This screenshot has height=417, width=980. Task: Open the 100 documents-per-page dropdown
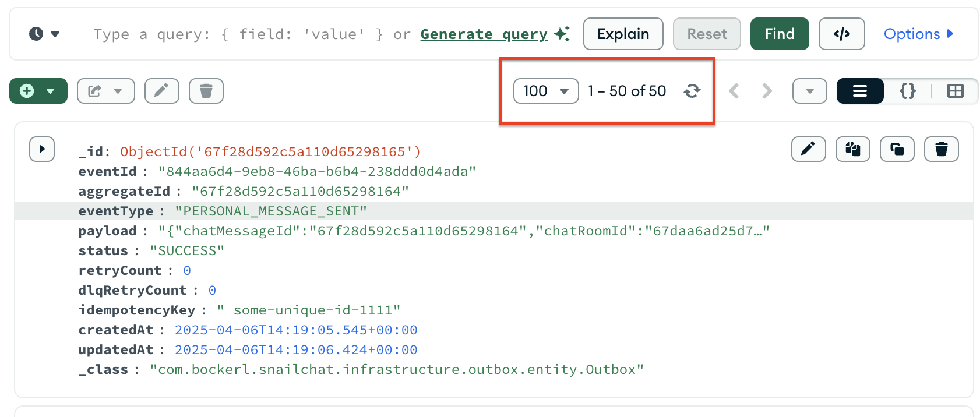tap(545, 91)
